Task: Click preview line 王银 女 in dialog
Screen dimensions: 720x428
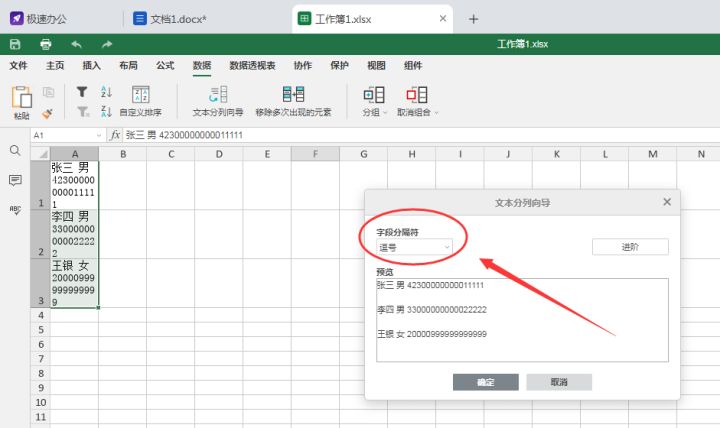Action: [x=432, y=334]
